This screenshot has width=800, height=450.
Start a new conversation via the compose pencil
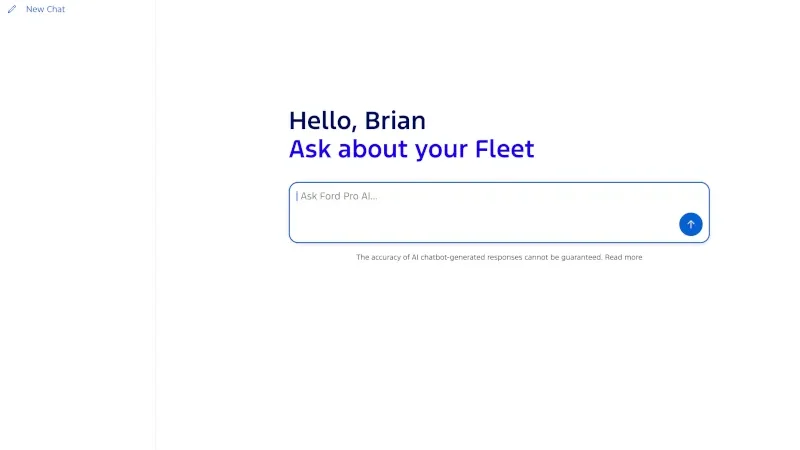pos(12,9)
